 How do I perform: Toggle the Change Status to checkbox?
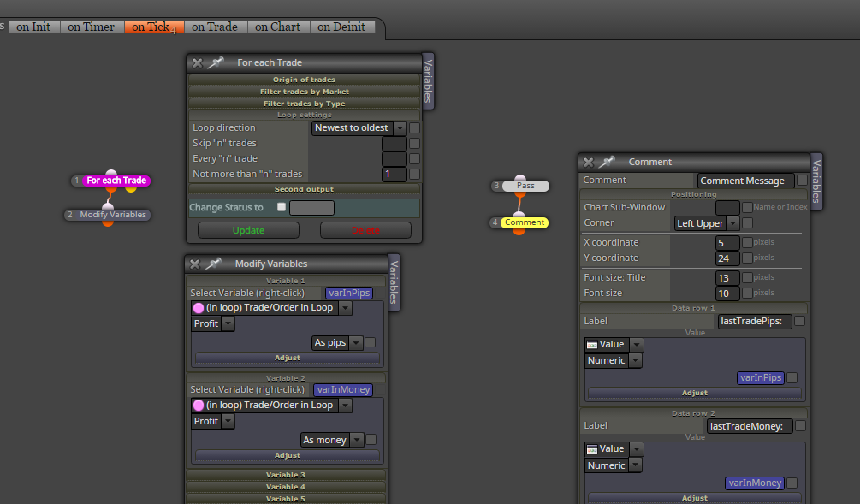282,207
